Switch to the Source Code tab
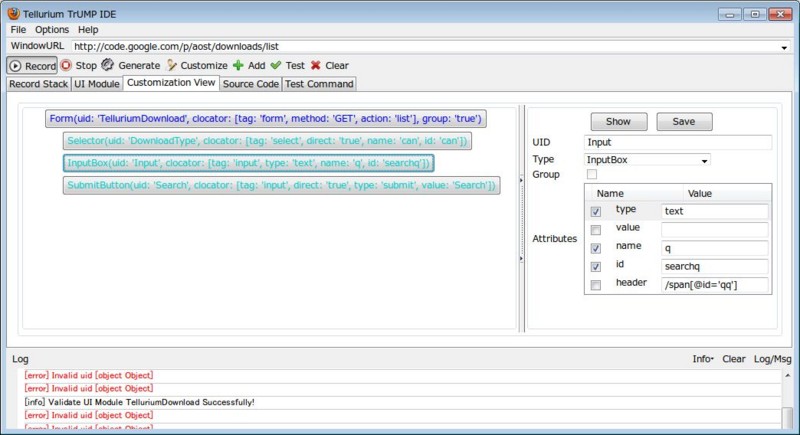This screenshot has width=800, height=435. point(251,84)
